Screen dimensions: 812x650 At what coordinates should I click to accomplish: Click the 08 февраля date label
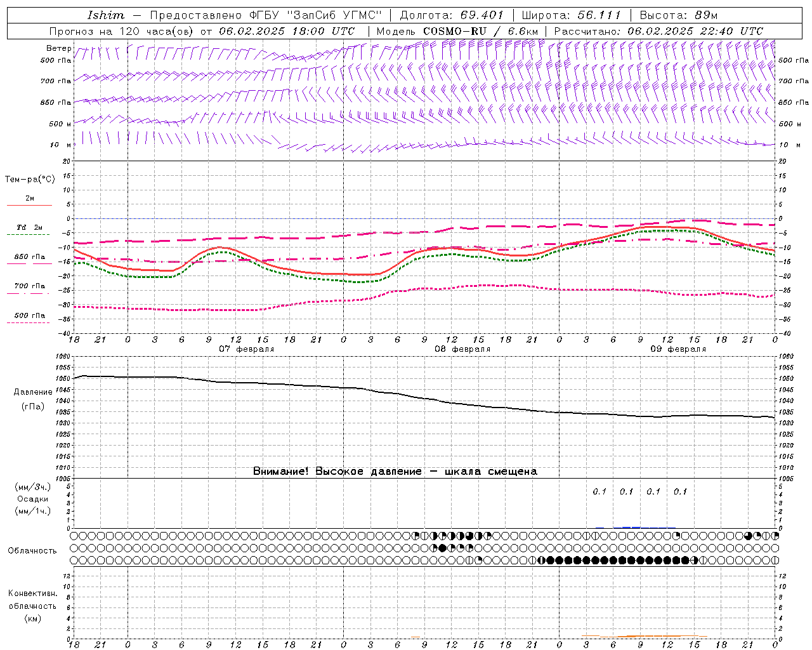pos(462,349)
